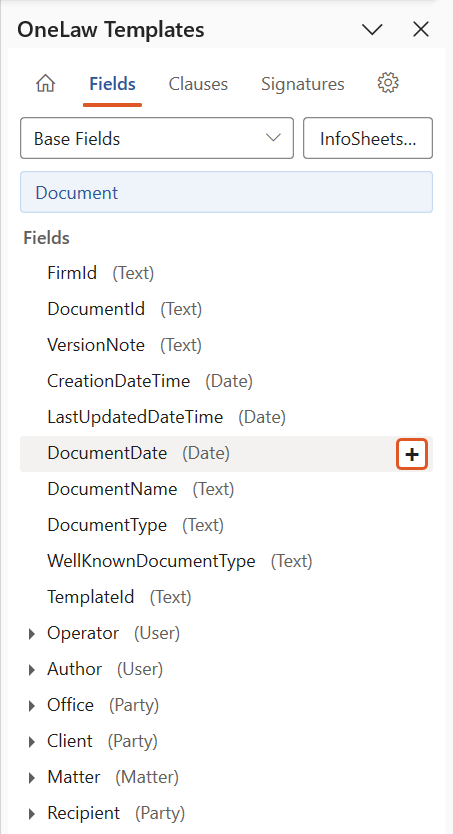Collapse the OneLaw Templates pane chevron

[372, 29]
